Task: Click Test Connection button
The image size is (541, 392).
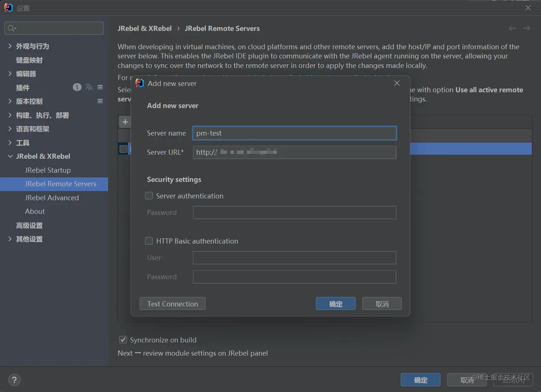Action: pos(172,304)
